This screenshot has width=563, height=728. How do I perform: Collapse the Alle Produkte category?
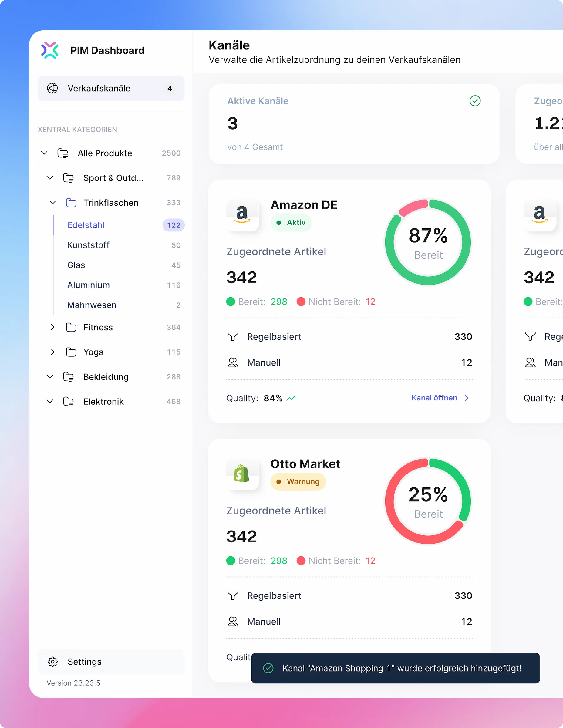click(x=44, y=153)
